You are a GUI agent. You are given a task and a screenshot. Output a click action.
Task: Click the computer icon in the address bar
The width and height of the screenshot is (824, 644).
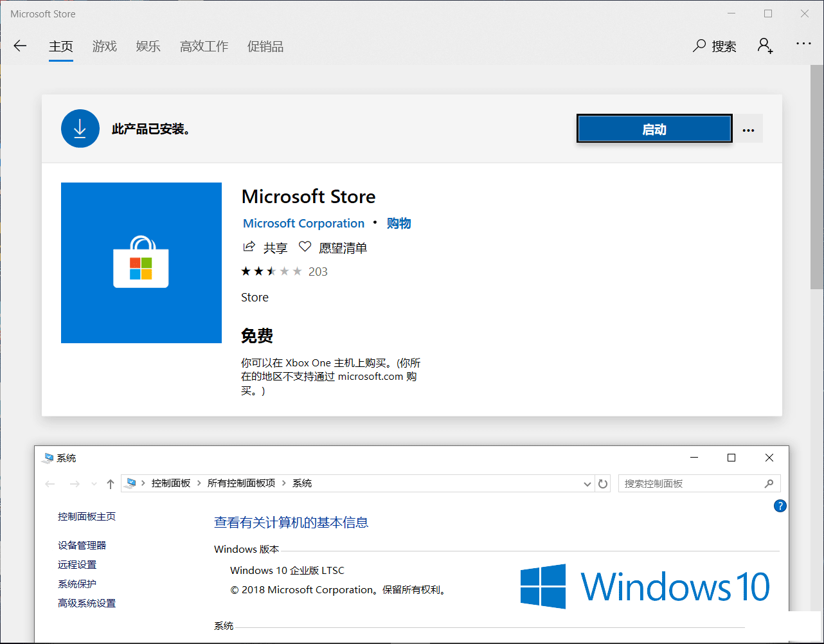(131, 483)
